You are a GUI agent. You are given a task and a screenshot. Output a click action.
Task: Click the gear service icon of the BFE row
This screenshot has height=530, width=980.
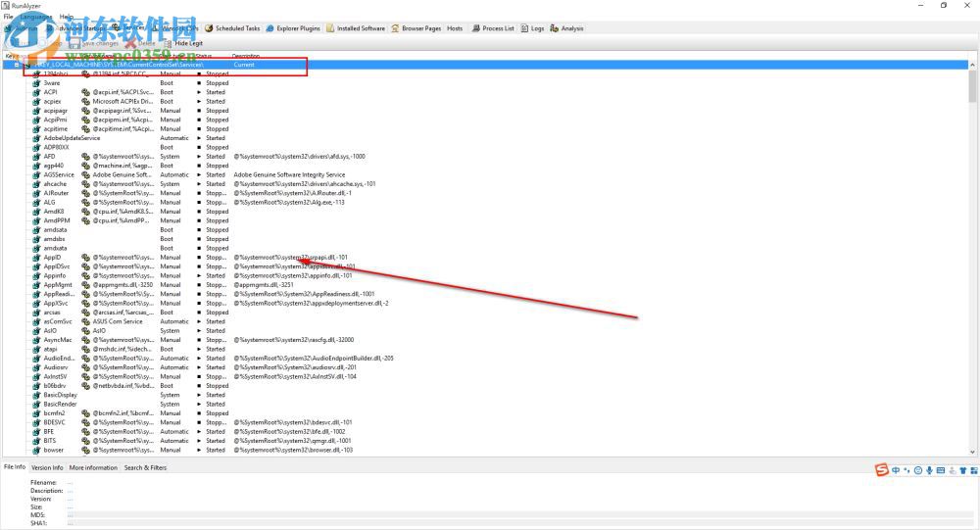[37, 432]
